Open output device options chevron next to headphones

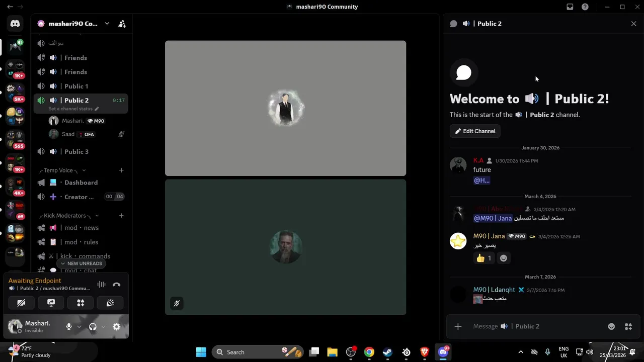click(x=103, y=327)
